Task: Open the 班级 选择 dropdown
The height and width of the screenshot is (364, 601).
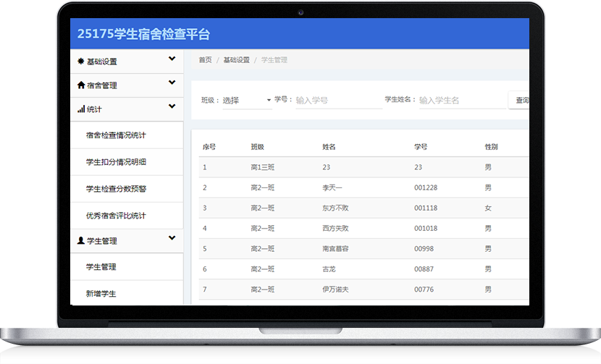Action: tap(246, 101)
